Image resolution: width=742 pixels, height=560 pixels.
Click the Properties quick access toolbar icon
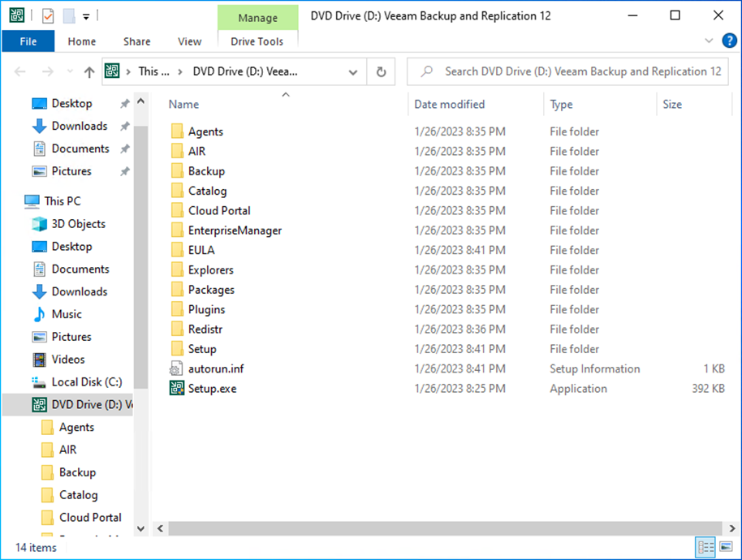click(48, 16)
